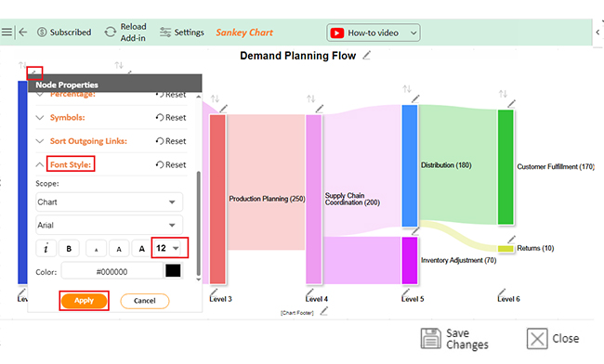Edit the Level 5 label pencil
The height and width of the screenshot is (364, 604).
pos(406,292)
